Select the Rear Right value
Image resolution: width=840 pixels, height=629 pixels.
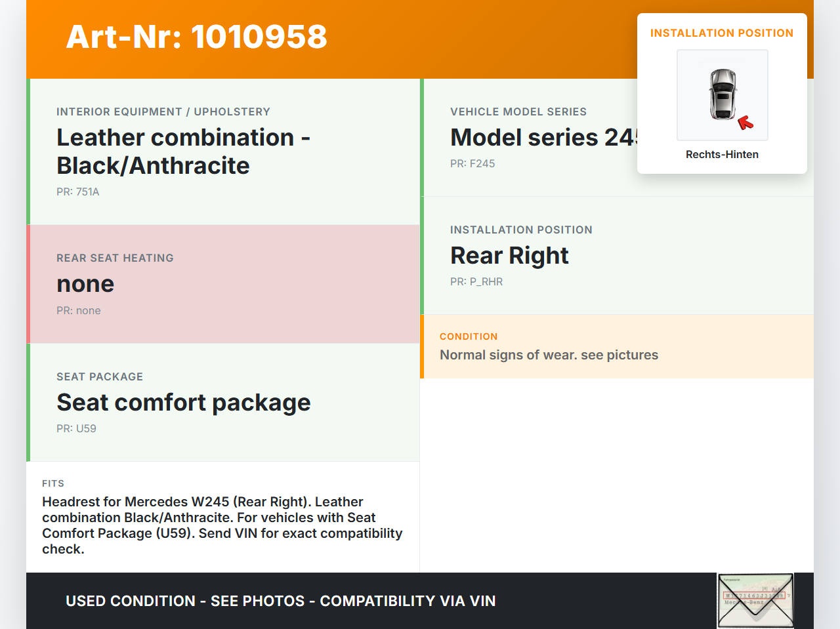pyautogui.click(x=509, y=256)
